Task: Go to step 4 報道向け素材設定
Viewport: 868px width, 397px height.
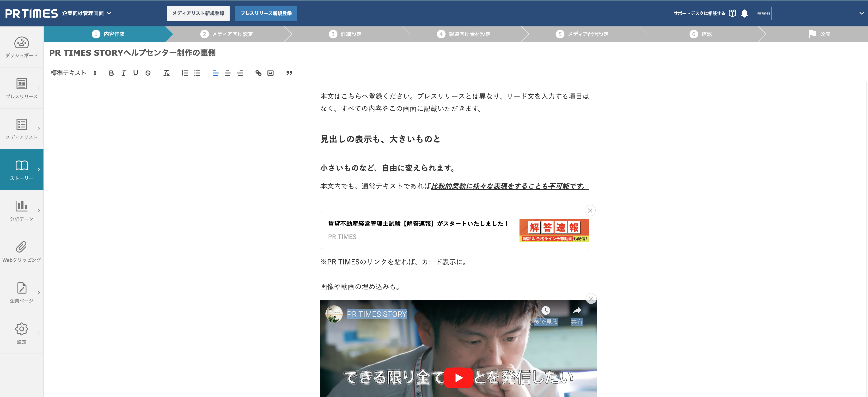Action: click(464, 34)
